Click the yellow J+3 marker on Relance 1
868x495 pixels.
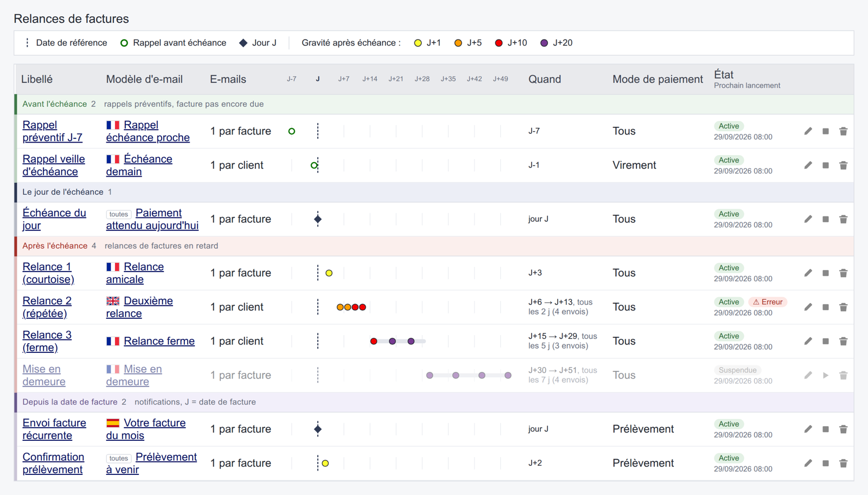[329, 273]
